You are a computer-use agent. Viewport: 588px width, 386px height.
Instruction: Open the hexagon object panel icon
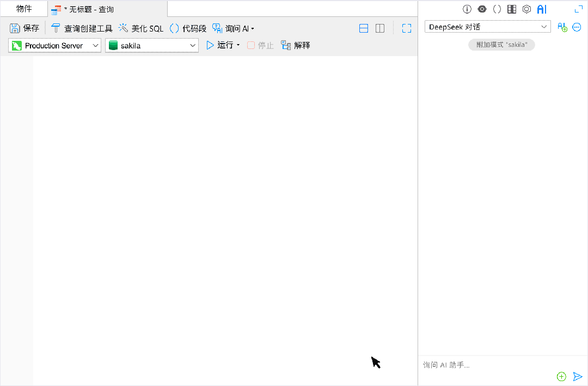(526, 9)
